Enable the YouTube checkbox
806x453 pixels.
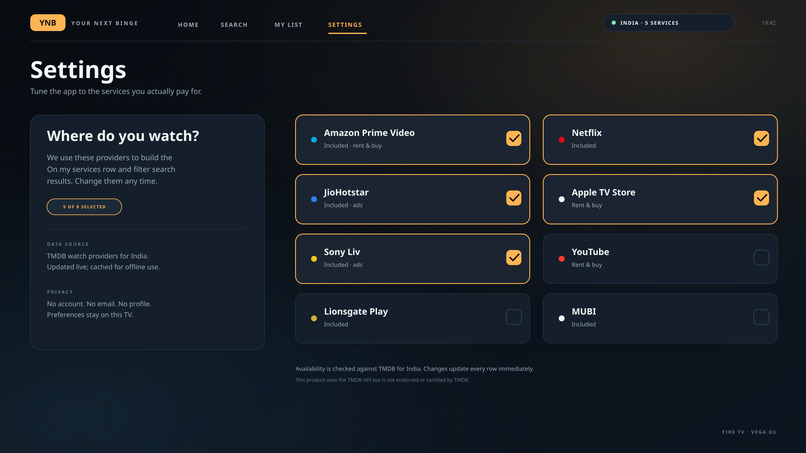[x=761, y=258]
